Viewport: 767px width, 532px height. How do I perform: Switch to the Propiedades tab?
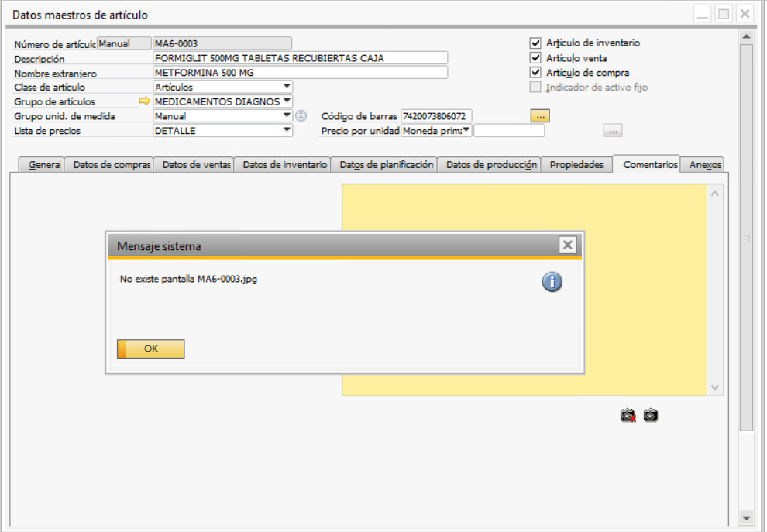click(576, 165)
